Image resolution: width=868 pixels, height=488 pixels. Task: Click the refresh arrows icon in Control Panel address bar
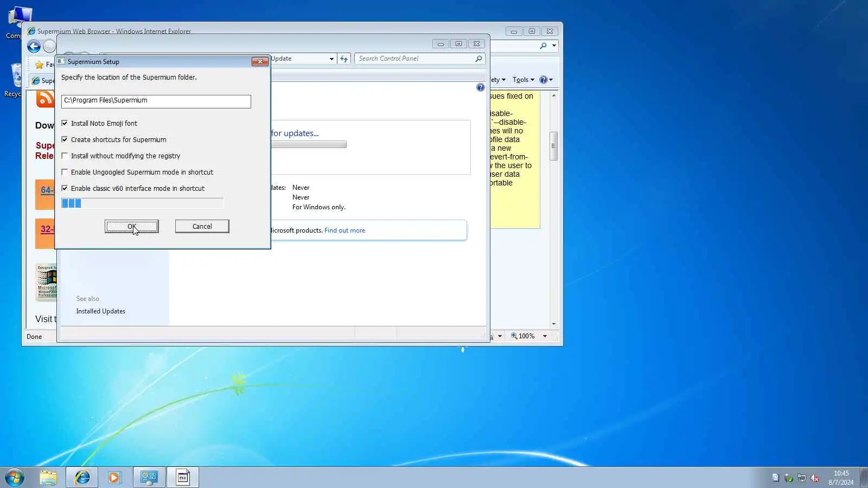click(344, 59)
